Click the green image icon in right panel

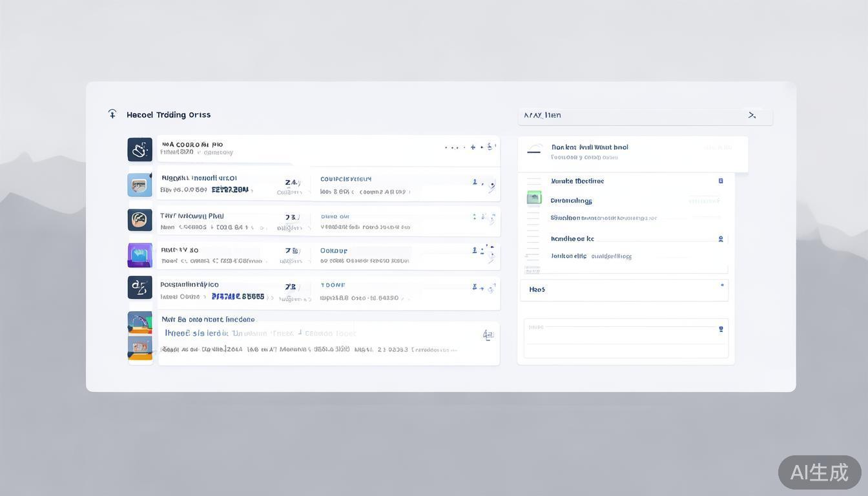pos(534,198)
